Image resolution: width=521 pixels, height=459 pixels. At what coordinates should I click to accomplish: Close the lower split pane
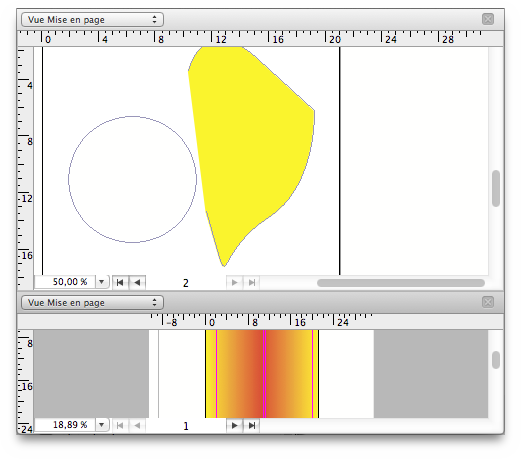click(x=488, y=302)
